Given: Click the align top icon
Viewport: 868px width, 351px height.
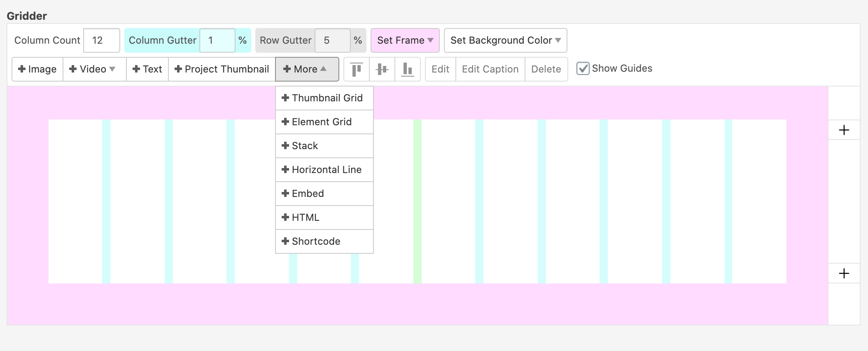Looking at the screenshot, I should pos(357,69).
